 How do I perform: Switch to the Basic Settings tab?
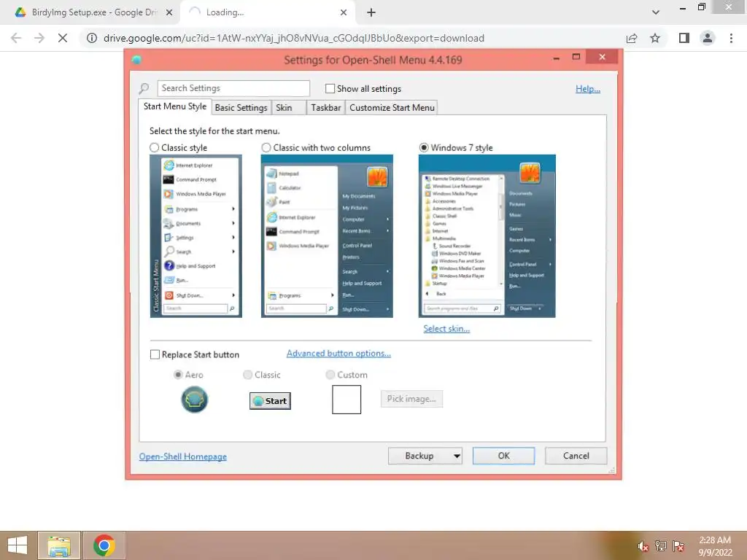click(241, 108)
